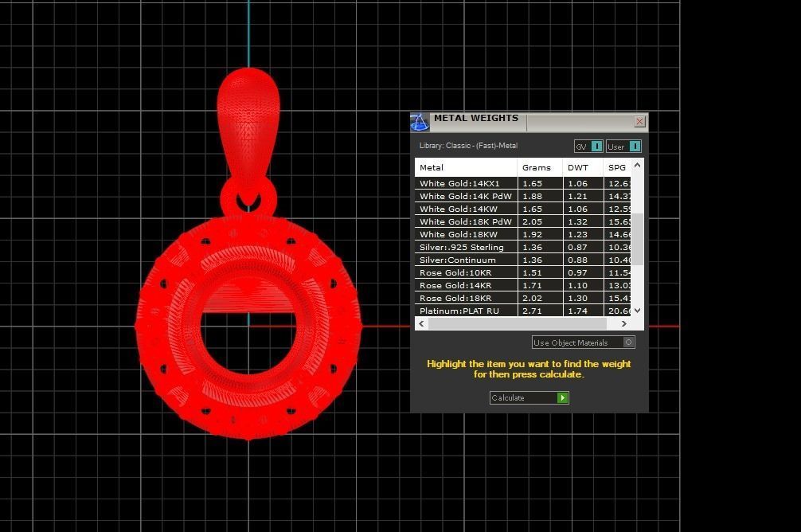
Task: Select the White Gold:18K PdW row
Action: 523,221
